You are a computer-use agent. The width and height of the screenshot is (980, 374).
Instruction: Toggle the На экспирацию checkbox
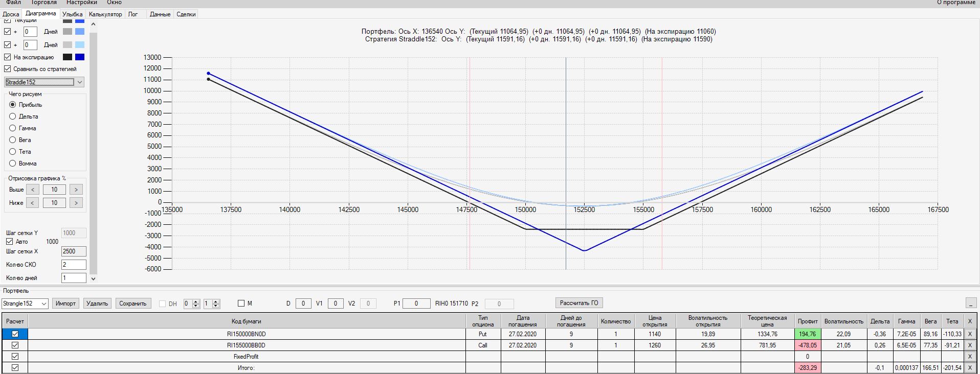(x=8, y=57)
